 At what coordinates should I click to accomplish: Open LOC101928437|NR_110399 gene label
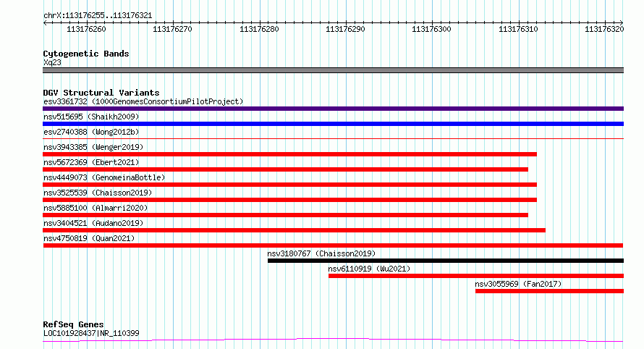click(91, 333)
